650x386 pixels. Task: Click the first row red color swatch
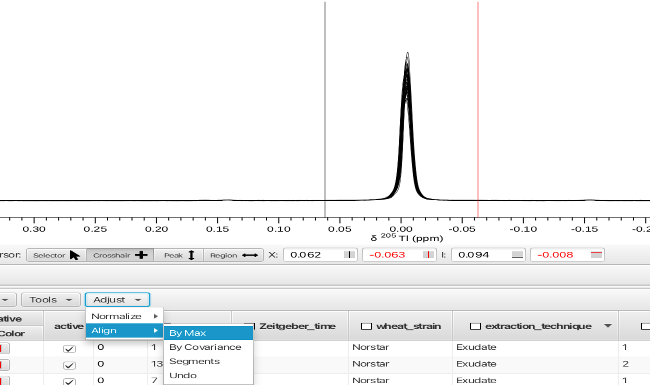4,349
